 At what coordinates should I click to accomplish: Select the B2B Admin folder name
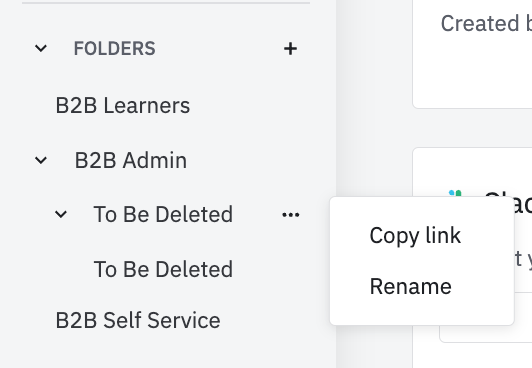pos(131,160)
